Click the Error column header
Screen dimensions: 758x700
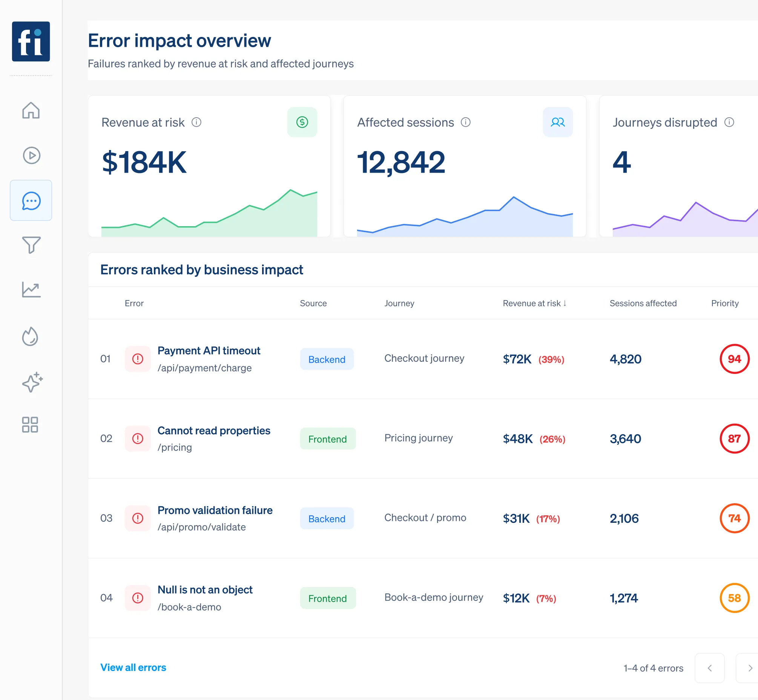134,303
